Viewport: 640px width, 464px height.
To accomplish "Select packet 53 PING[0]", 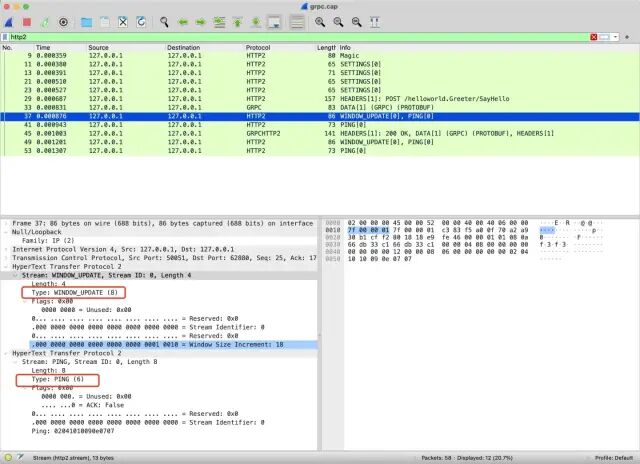I will pyautogui.click(x=320, y=151).
